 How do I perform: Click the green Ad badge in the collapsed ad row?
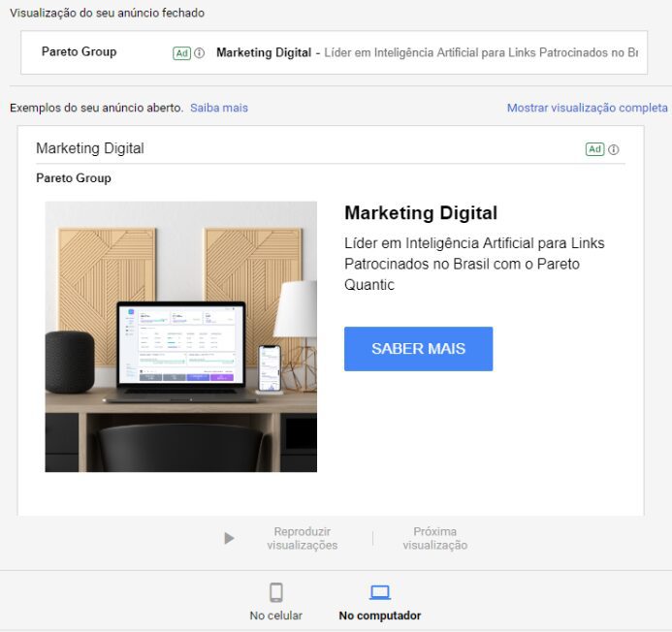[x=181, y=53]
